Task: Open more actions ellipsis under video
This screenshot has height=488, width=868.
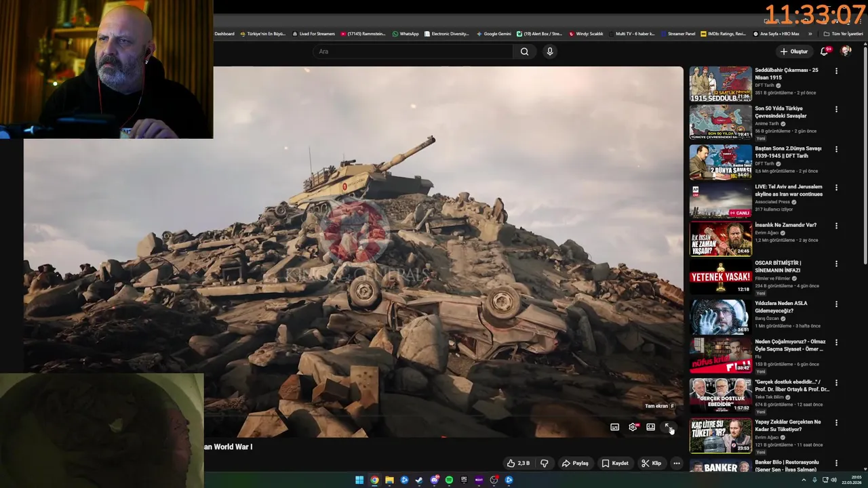Action: coord(676,464)
